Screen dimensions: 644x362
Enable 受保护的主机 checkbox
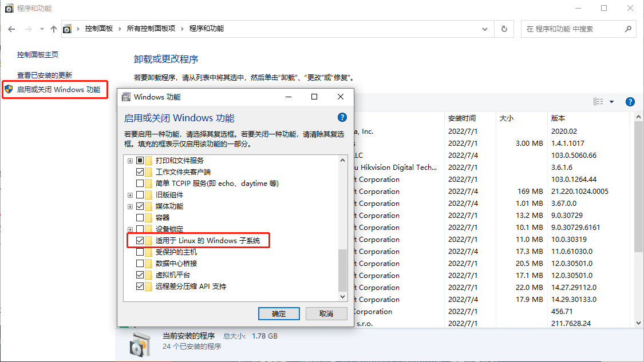pyautogui.click(x=140, y=252)
